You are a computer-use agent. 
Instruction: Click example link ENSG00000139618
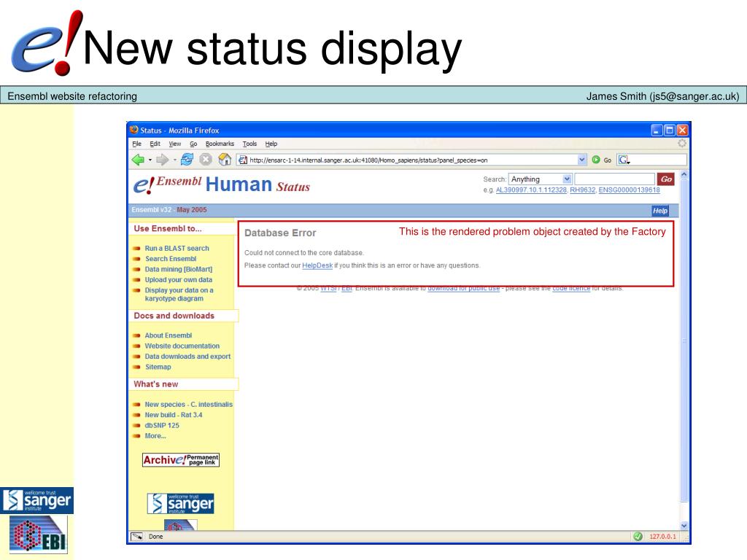tap(629, 190)
